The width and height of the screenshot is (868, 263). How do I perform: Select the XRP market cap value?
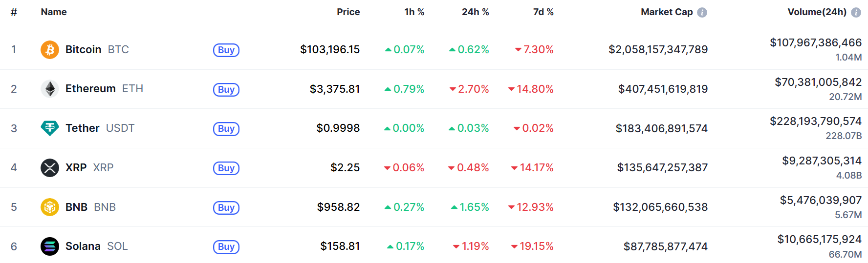tap(662, 168)
